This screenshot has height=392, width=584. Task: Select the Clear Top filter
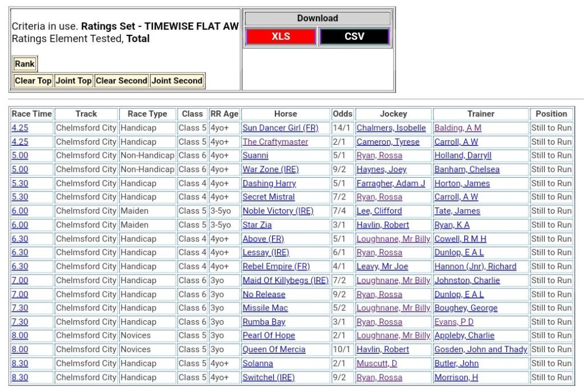pos(33,81)
